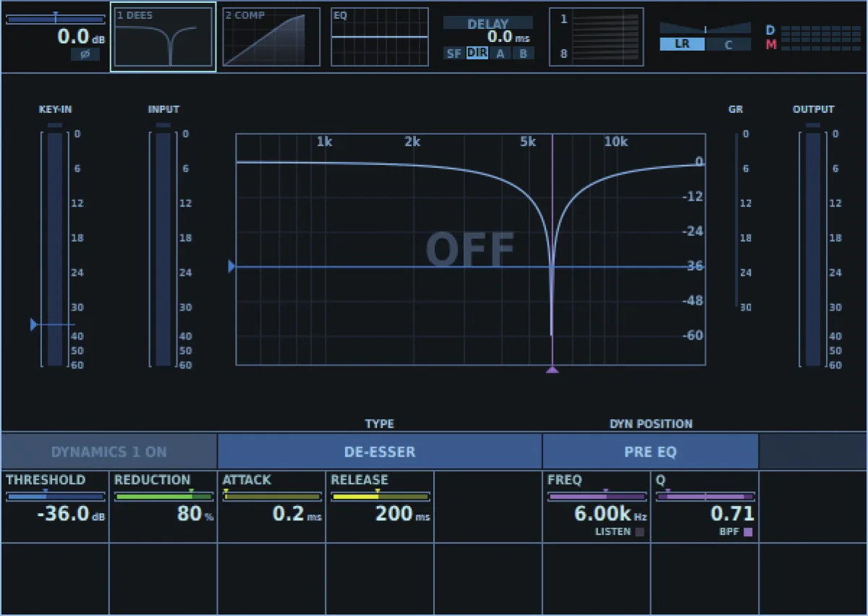Click the 6.00k Hz frequency value
The width and height of the screenshot is (868, 616).
[610, 514]
